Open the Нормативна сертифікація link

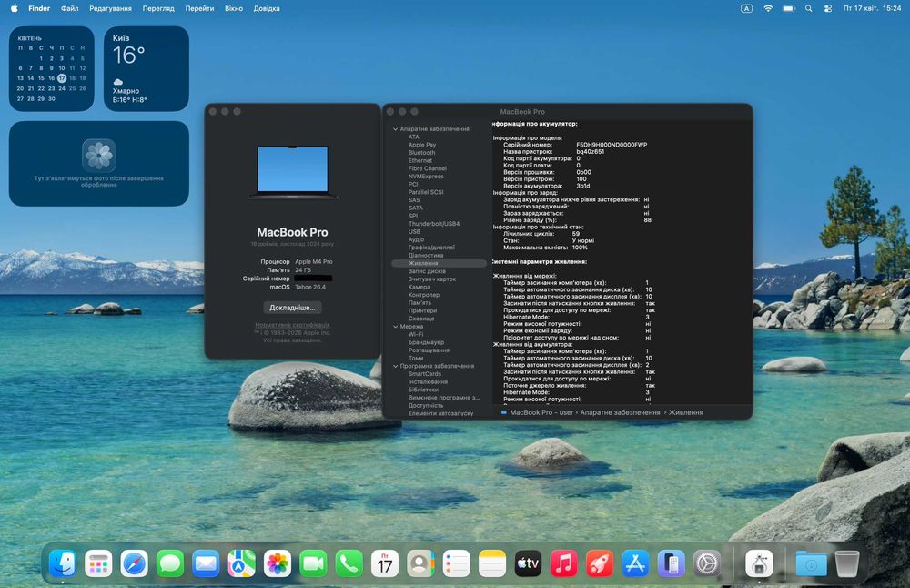tap(292, 325)
